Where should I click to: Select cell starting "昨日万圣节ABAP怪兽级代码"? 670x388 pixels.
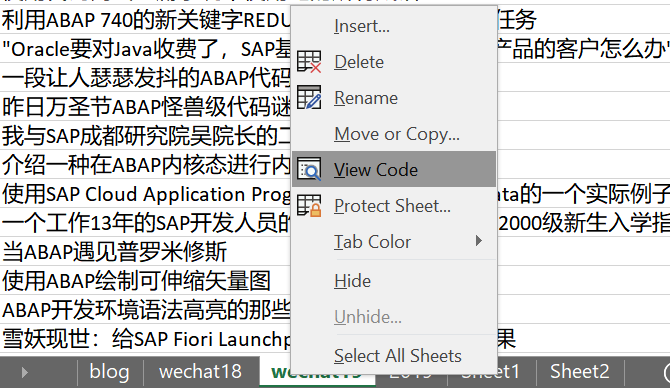145,107
